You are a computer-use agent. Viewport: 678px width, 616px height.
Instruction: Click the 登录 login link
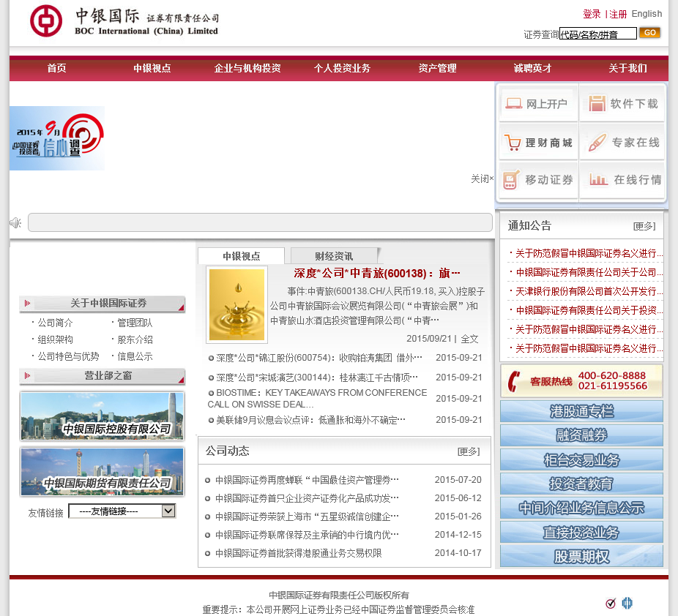[x=592, y=14]
